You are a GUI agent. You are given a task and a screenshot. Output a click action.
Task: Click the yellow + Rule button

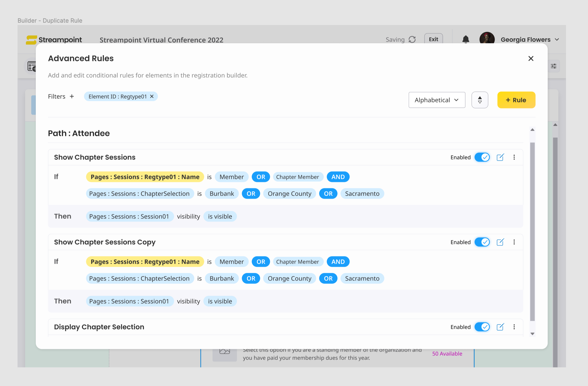point(516,100)
